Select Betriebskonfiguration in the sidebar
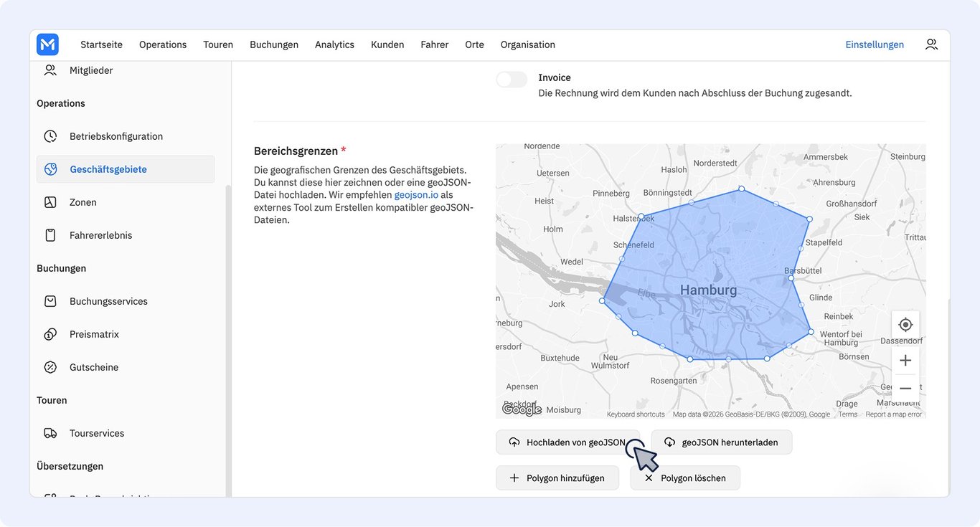 (x=126, y=136)
